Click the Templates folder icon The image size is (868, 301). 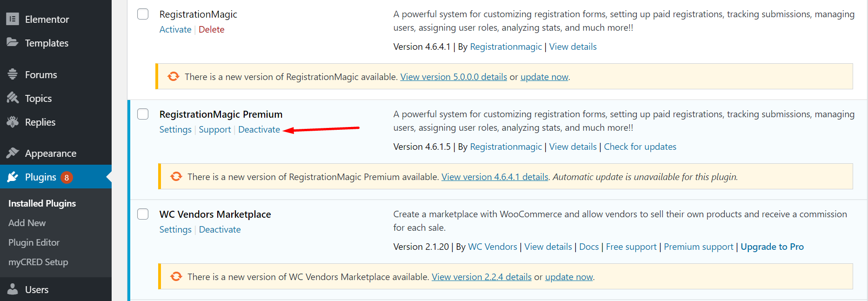pos(13,42)
